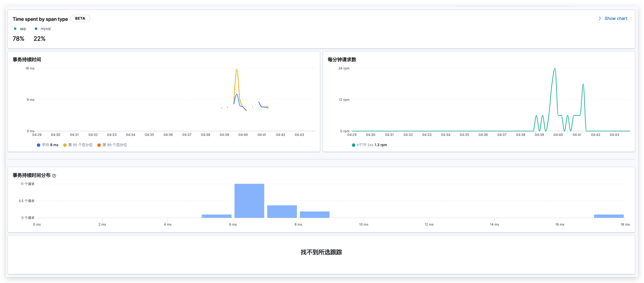The width and height of the screenshot is (644, 283).
Task: Click the BETA badge
Action: click(80, 18)
